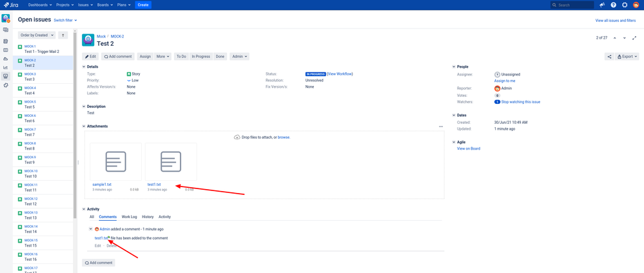Switch to the Work Log tab
Image resolution: width=644 pixels, height=273 pixels.
pos(130,217)
